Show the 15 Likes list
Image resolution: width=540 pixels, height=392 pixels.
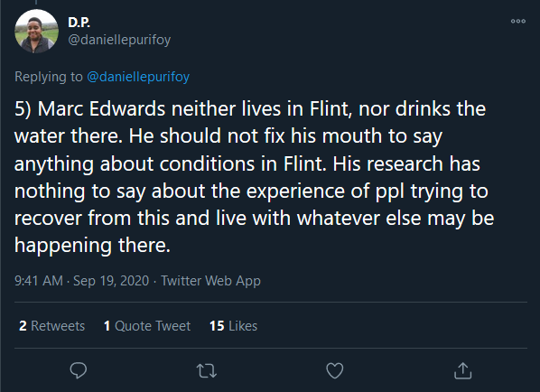(233, 326)
